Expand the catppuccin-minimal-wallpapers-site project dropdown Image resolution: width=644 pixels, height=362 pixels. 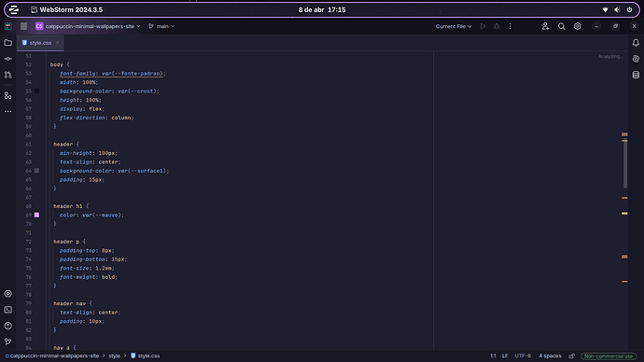[x=89, y=26]
